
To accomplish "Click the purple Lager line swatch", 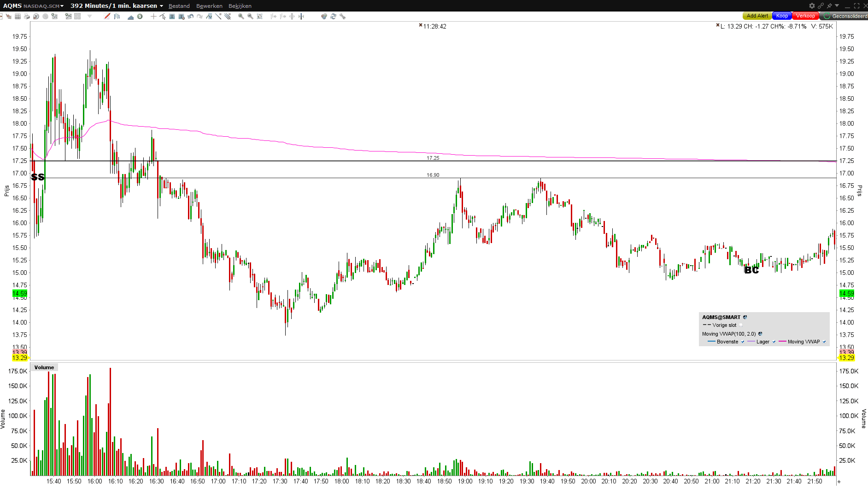I will [x=751, y=342].
